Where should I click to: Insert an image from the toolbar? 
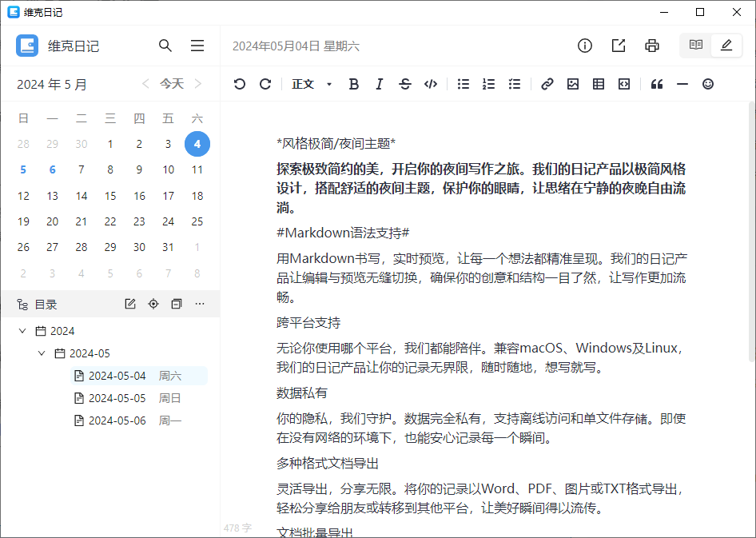click(573, 84)
